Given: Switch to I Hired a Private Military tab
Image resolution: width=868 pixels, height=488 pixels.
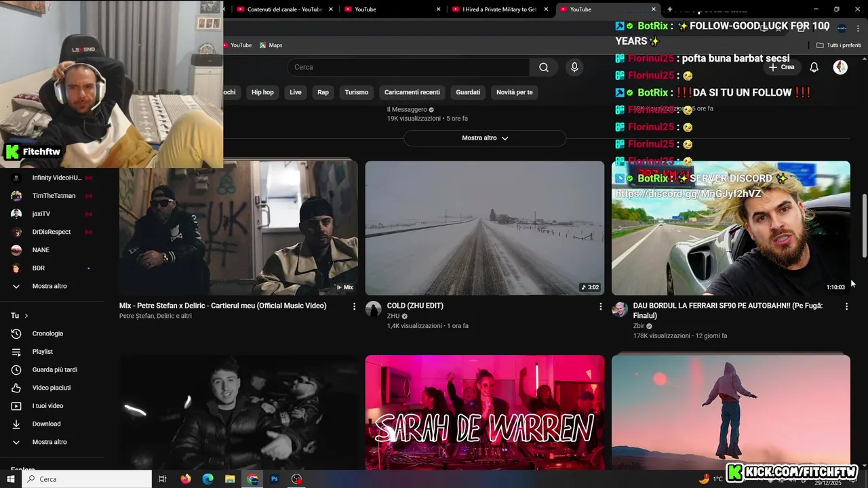Looking at the screenshot, I should 500,9.
